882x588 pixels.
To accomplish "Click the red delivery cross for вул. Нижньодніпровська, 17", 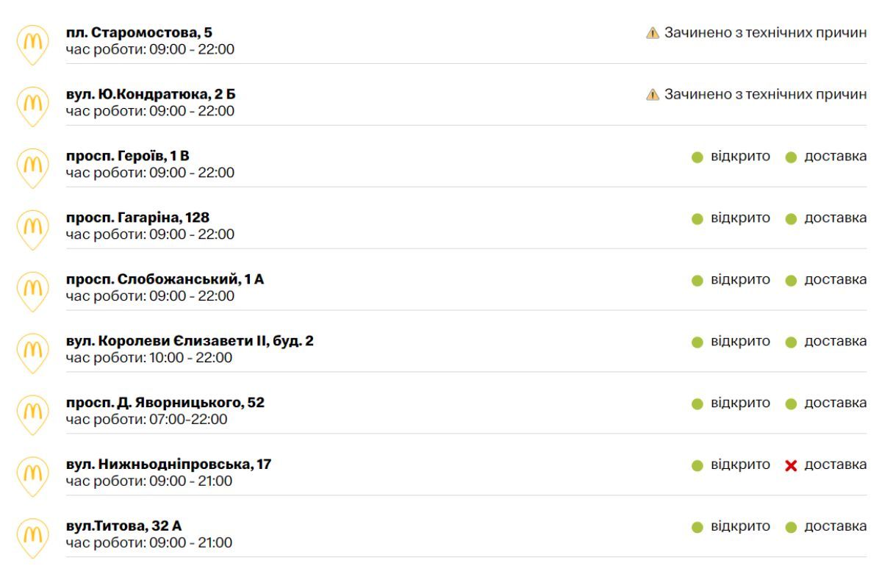I will pos(792,465).
